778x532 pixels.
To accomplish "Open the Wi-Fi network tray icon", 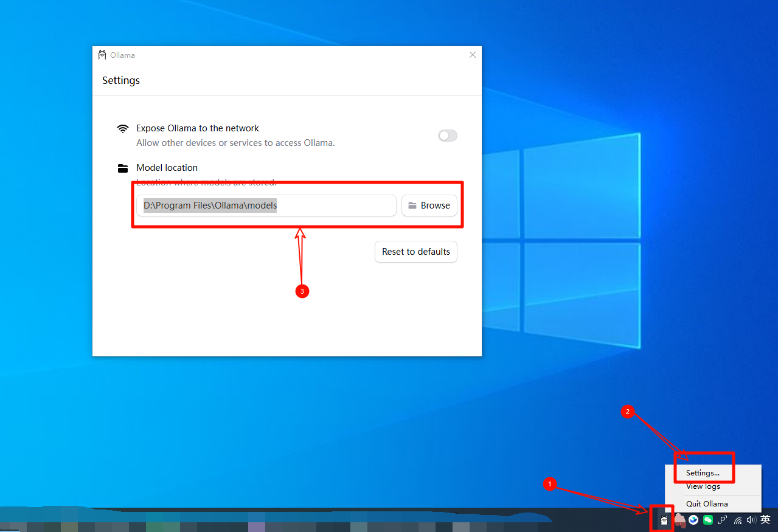I will (x=738, y=520).
